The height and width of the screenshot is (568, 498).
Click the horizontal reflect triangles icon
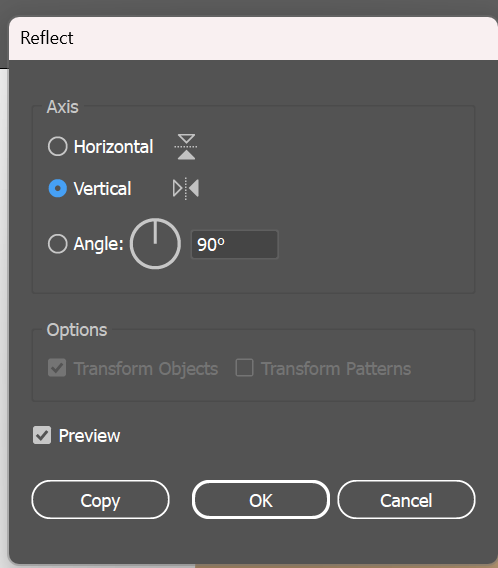tap(186, 147)
